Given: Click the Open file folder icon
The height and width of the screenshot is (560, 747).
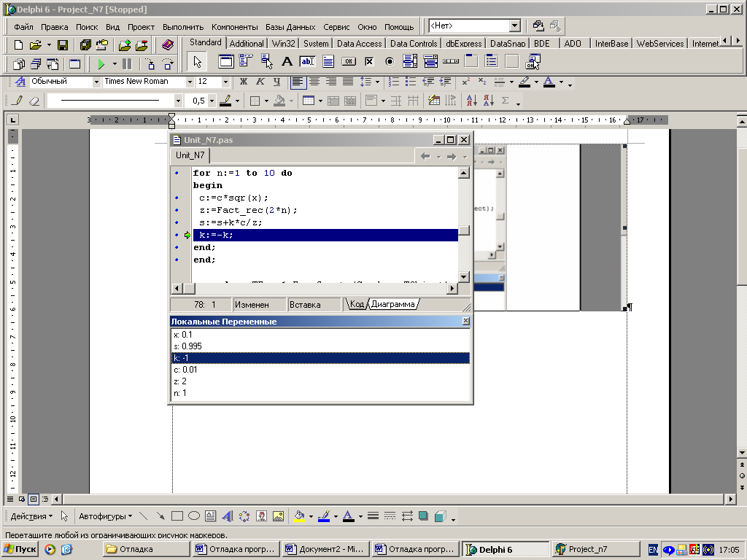Looking at the screenshot, I should coord(35,45).
